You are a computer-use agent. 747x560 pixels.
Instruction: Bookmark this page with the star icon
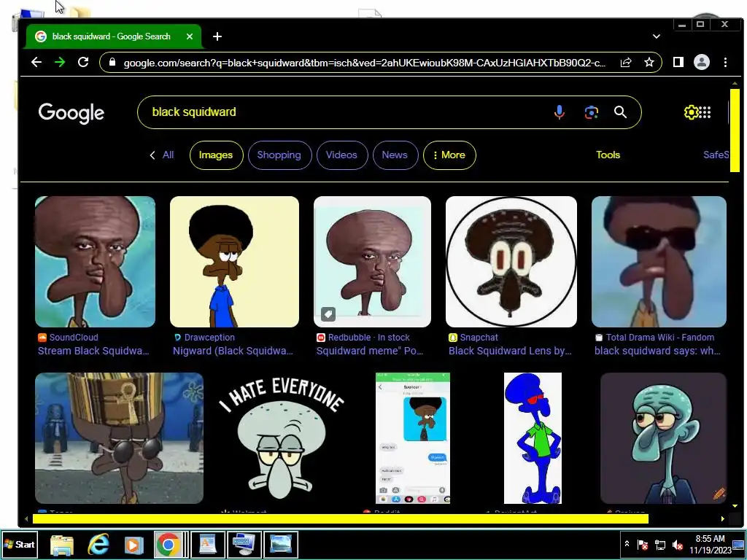click(x=649, y=63)
